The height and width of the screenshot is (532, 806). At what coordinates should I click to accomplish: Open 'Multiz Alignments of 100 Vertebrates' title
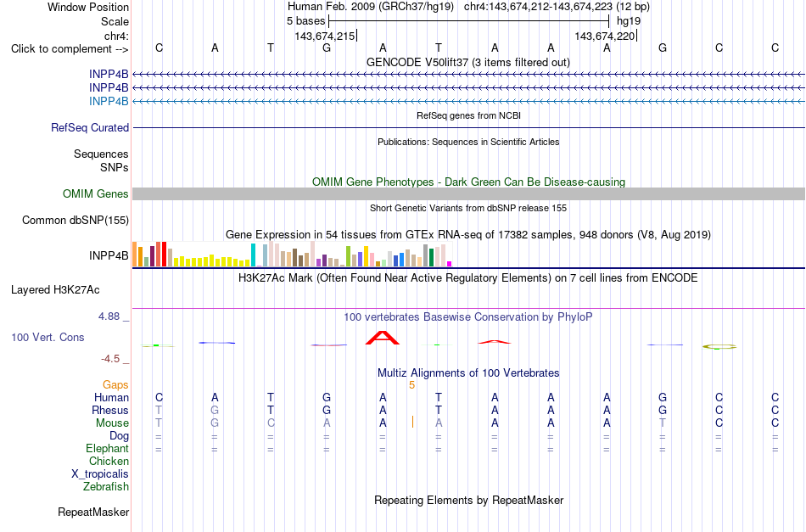468,373
